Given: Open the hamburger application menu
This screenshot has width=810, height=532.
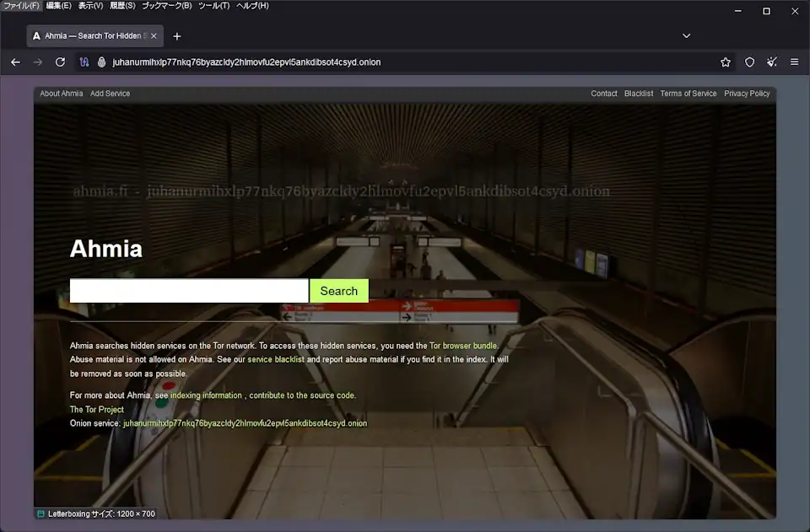Looking at the screenshot, I should coord(794,62).
